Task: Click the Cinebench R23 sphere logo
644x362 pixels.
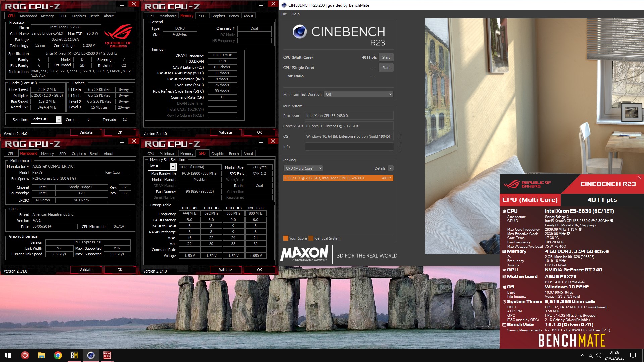Action: 300,32
